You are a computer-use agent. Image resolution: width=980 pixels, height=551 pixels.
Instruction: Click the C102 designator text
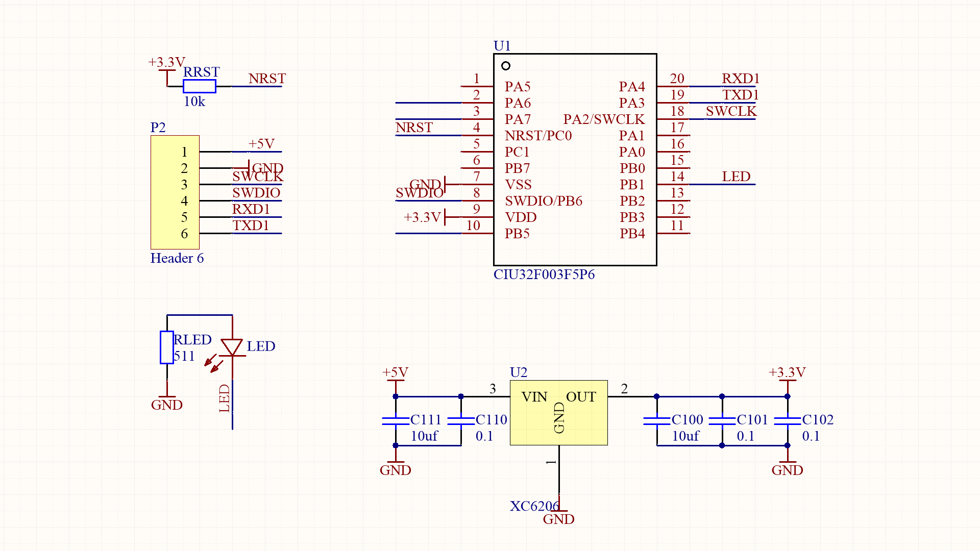[x=818, y=419]
